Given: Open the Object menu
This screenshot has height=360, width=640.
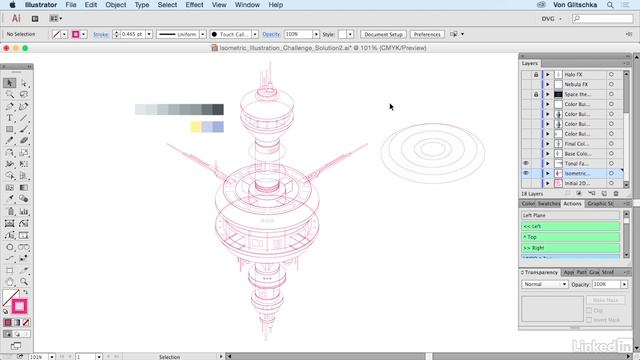Looking at the screenshot, I should pyautogui.click(x=116, y=5).
